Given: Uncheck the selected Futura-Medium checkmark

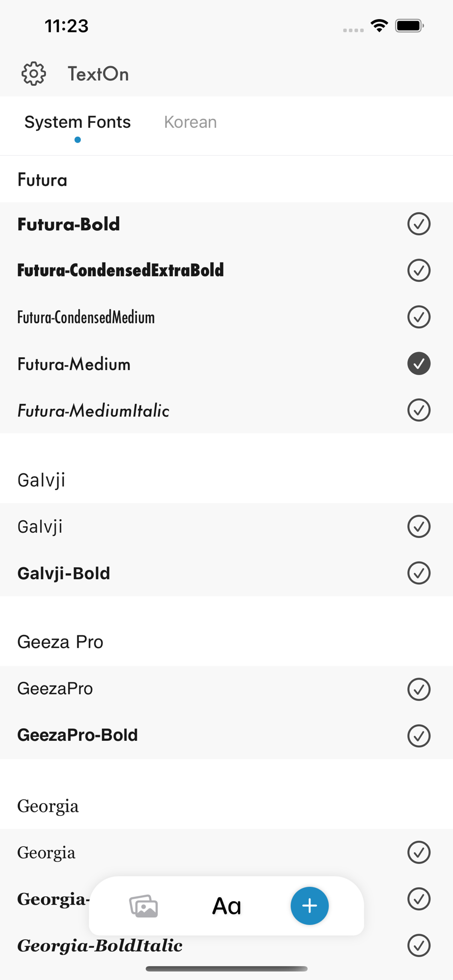Looking at the screenshot, I should 419,364.
